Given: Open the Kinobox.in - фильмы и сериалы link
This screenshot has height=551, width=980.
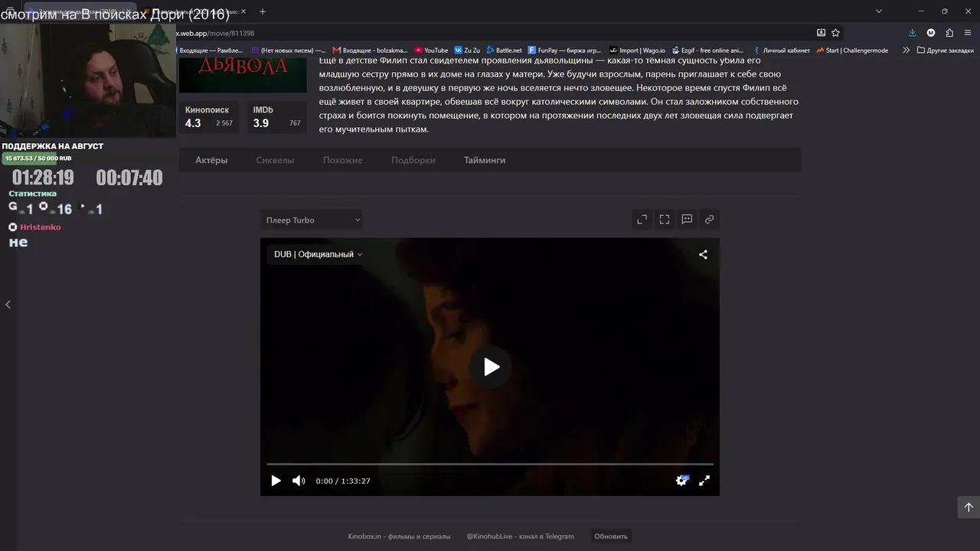Looking at the screenshot, I should click(x=399, y=536).
